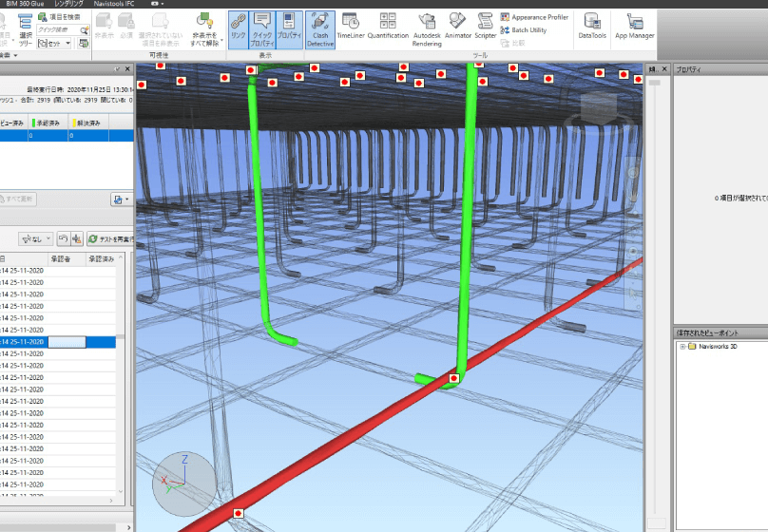Viewport: 768px width, 532px height.
Task: Expand the 検索 panel arrow
Action: click(x=15, y=55)
